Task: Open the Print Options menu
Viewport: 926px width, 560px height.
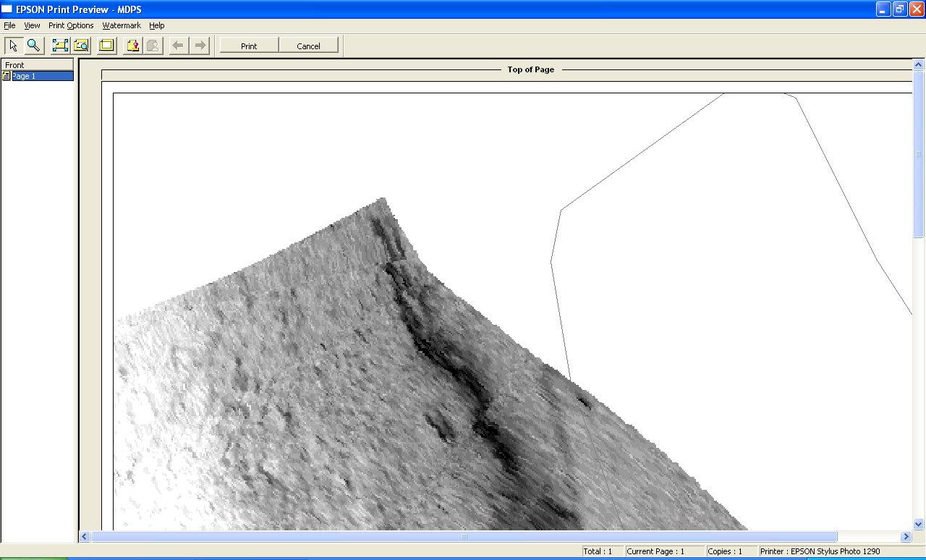Action: pos(71,25)
